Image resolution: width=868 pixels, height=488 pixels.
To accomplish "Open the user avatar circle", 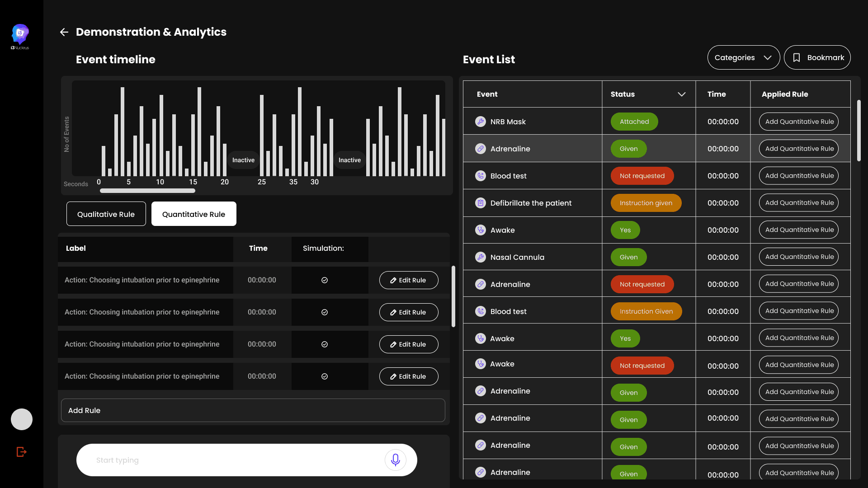I will 22,419.
